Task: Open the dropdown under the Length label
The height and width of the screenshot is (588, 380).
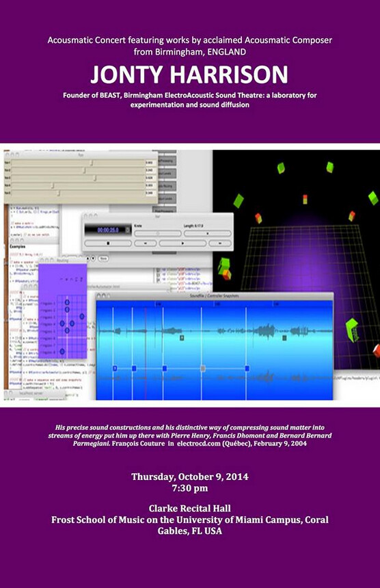Action: 207,233
